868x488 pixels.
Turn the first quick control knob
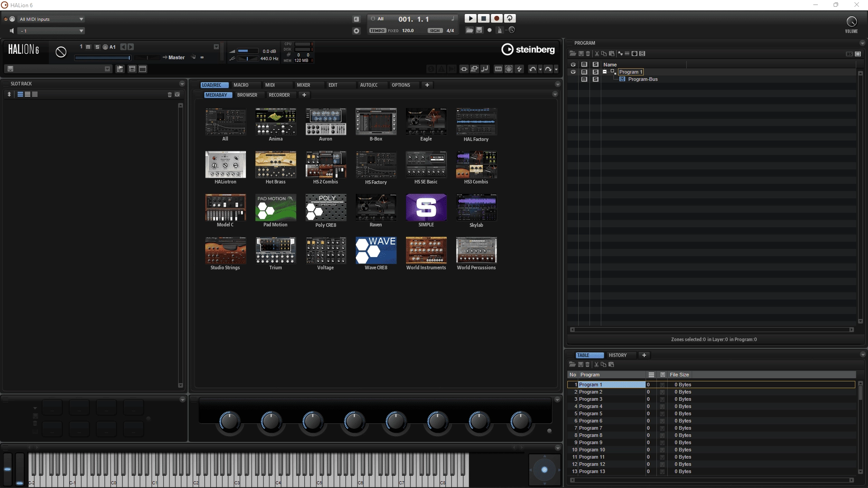point(229,421)
